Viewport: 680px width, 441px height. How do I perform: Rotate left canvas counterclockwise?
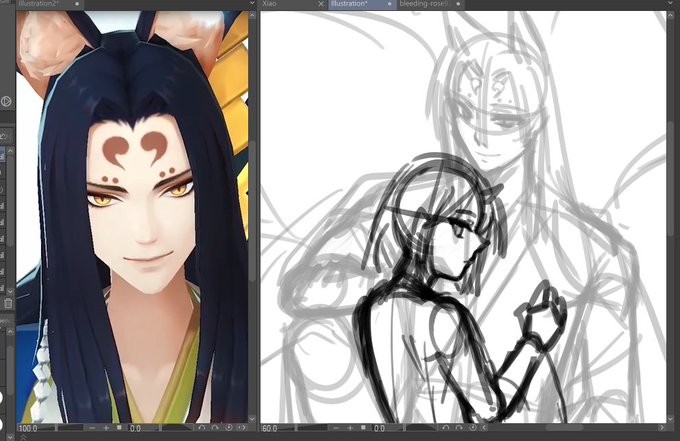click(202, 428)
